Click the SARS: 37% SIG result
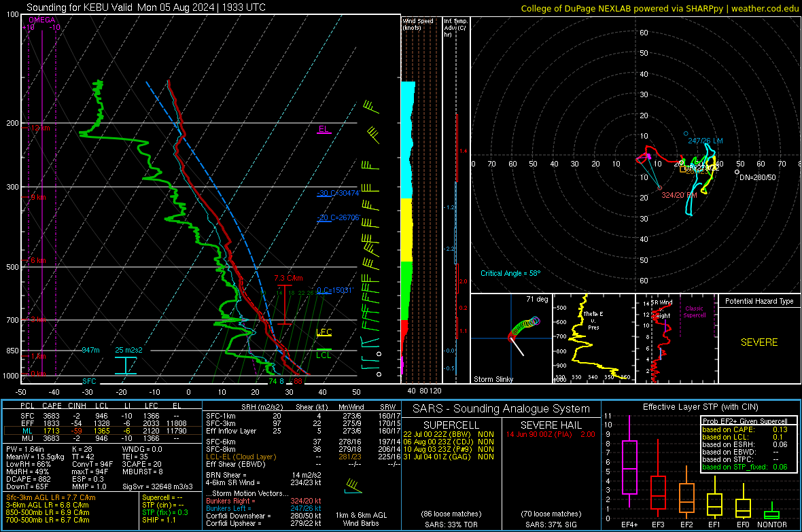Viewport: 802px width, 532px height. click(x=551, y=525)
